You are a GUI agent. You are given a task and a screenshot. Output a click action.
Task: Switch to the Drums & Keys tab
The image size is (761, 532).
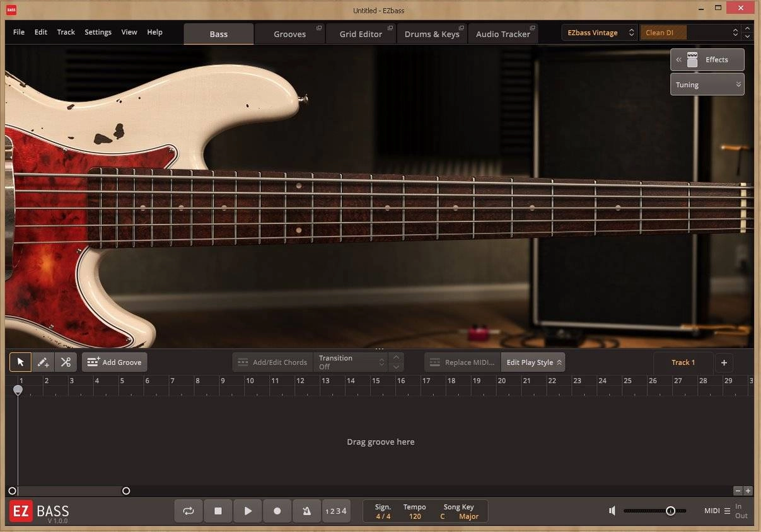coord(432,34)
